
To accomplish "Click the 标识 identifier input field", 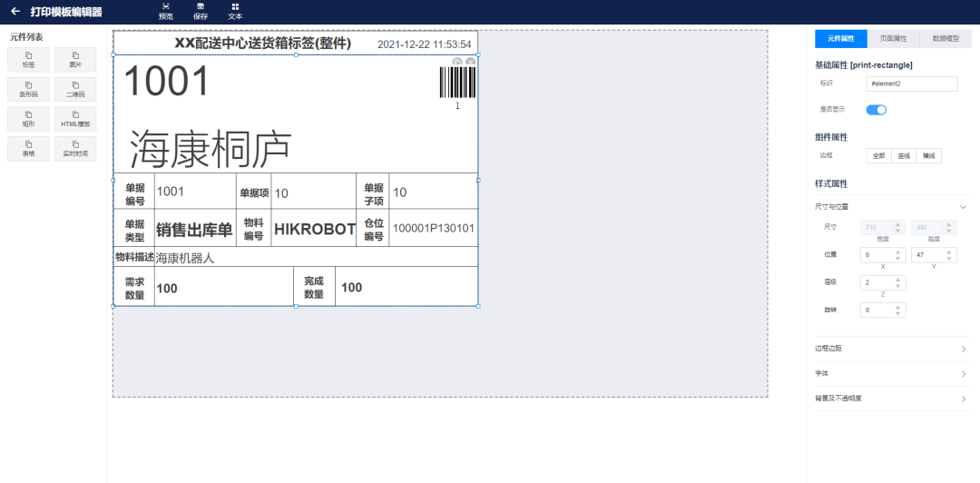I will (912, 84).
